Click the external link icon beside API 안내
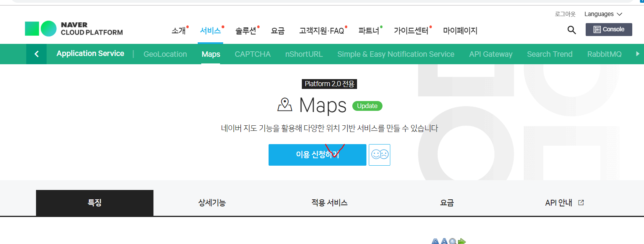The image size is (644, 244). point(581,202)
